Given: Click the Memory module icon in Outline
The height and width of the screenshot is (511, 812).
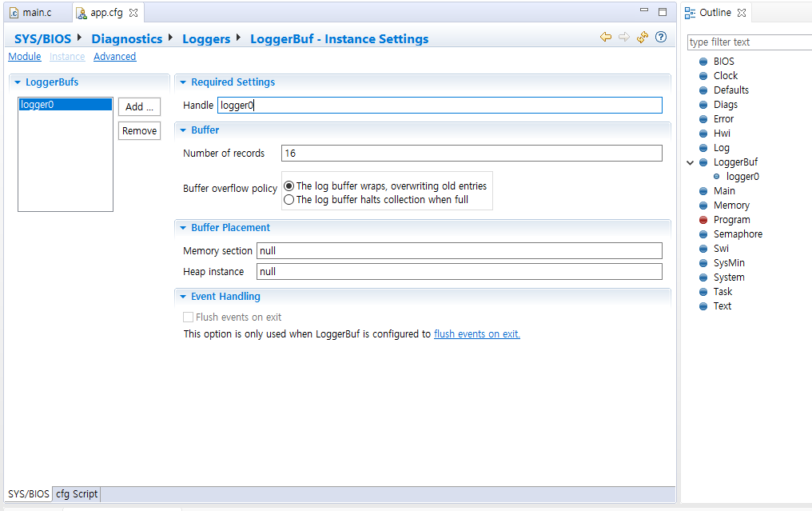Looking at the screenshot, I should (x=703, y=206).
